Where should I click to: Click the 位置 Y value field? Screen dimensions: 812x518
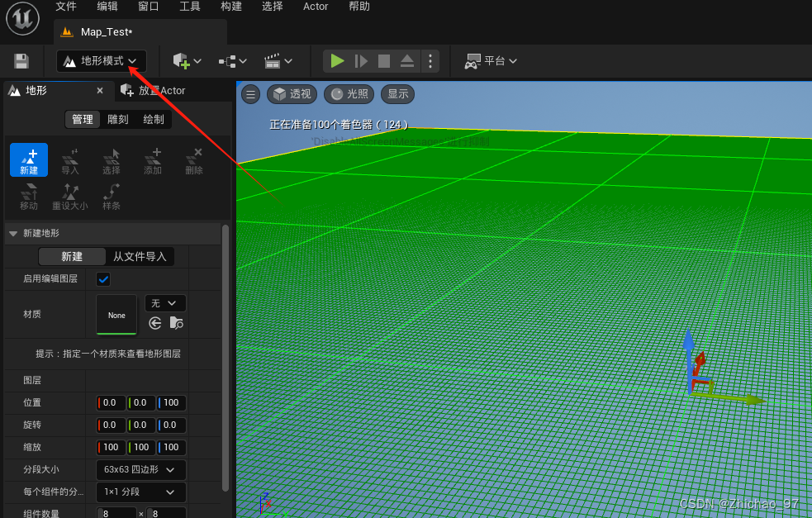click(x=141, y=403)
